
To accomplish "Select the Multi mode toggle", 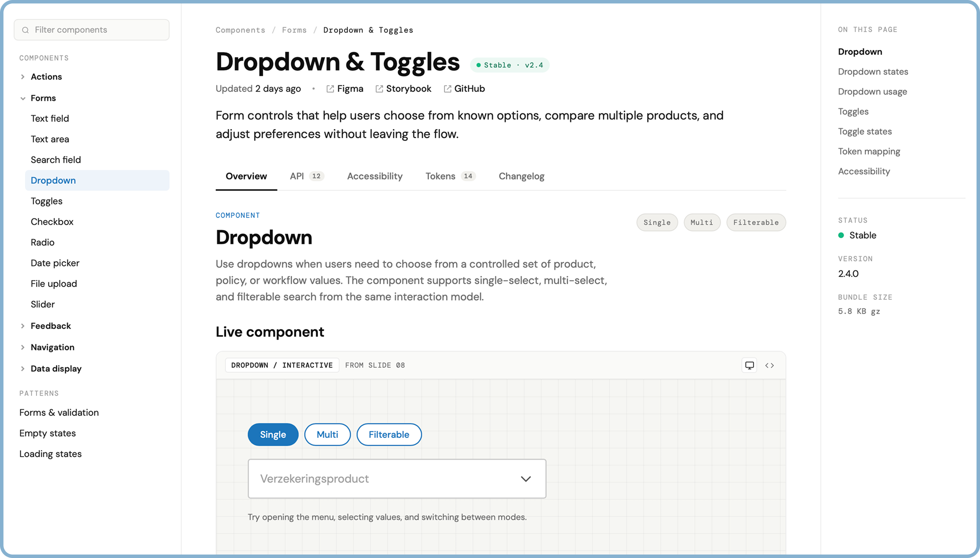I will (x=327, y=434).
